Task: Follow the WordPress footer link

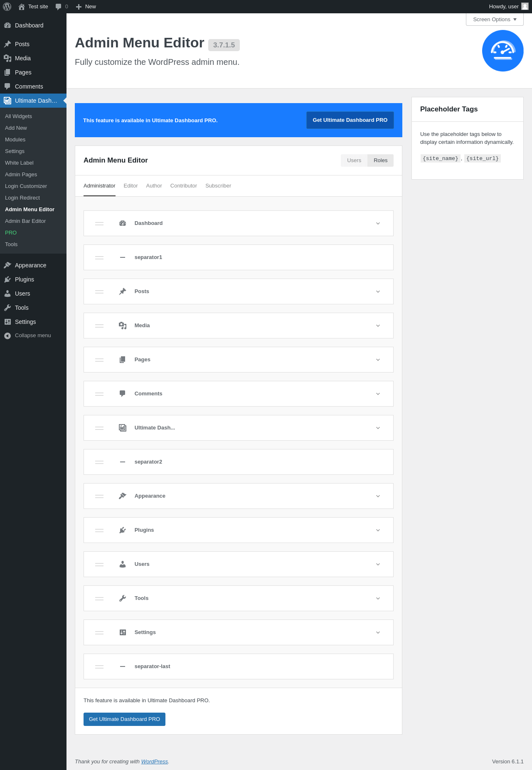Action: pos(154,762)
